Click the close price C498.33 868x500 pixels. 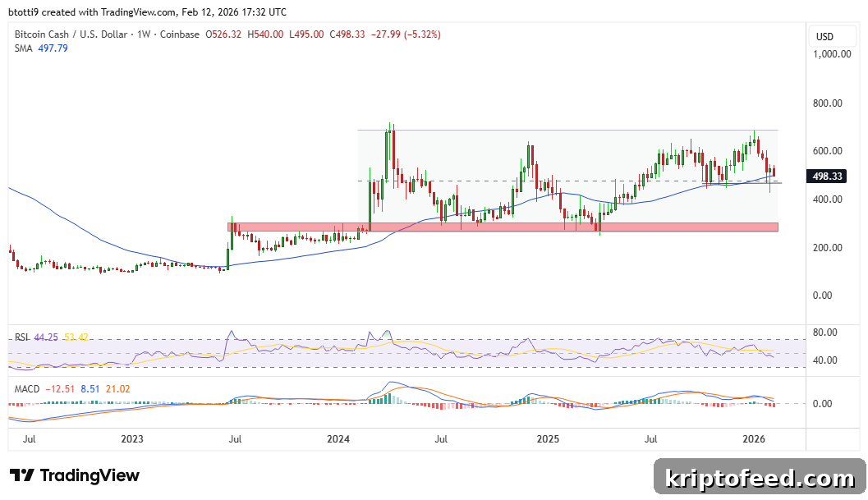point(347,34)
